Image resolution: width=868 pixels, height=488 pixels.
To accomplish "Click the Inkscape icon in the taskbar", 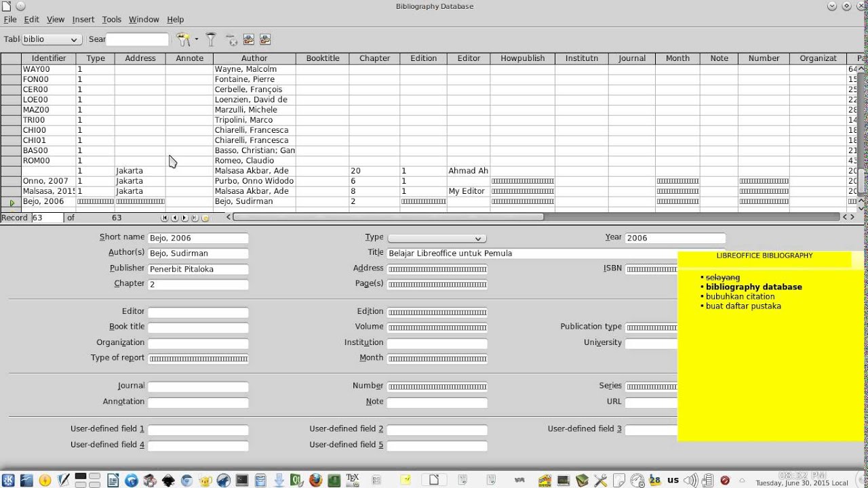I will click(168, 481).
